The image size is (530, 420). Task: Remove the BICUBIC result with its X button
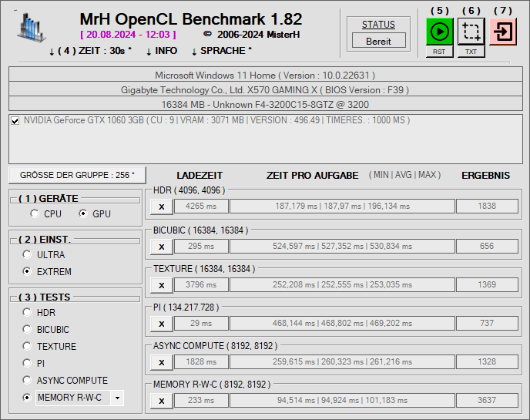(162, 247)
